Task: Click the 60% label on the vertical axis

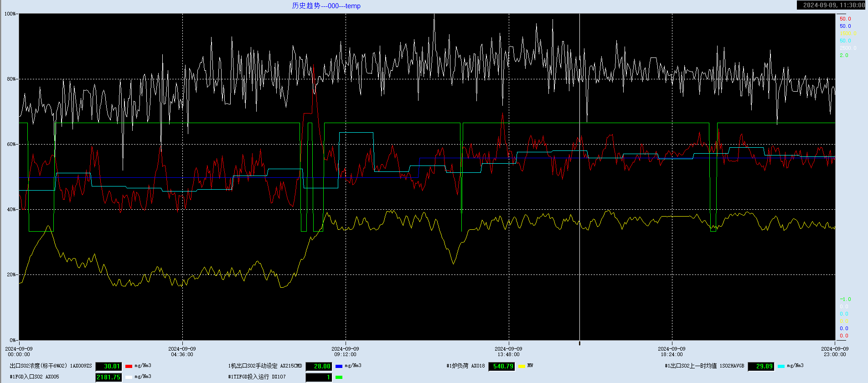Action: [x=11, y=144]
